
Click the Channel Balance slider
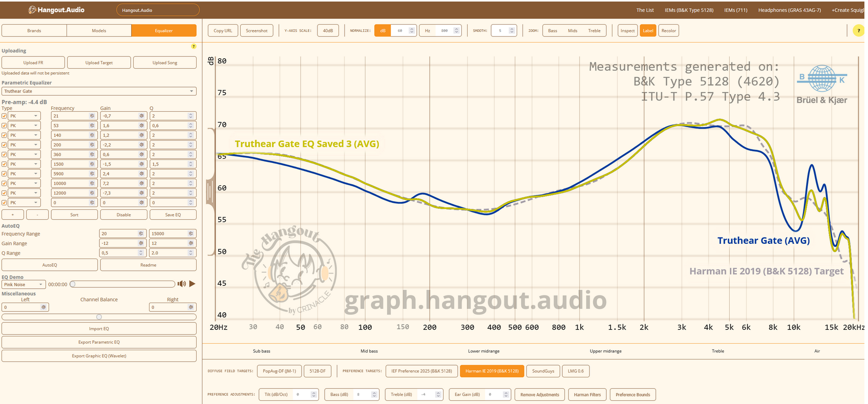(99, 317)
